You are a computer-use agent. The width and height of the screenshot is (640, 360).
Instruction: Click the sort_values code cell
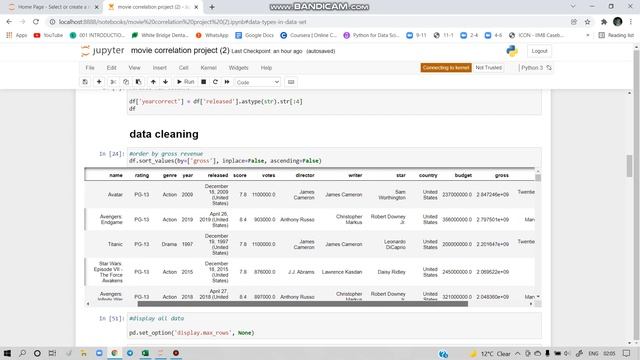tap(334, 158)
